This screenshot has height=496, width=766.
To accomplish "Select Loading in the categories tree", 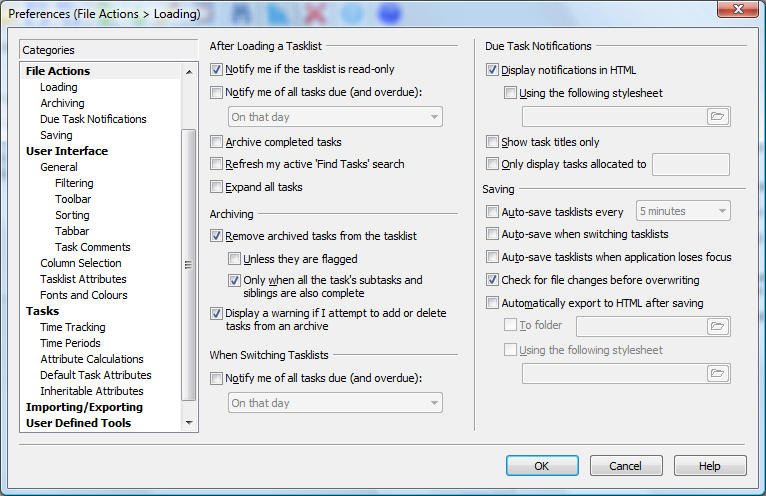I will [59, 87].
